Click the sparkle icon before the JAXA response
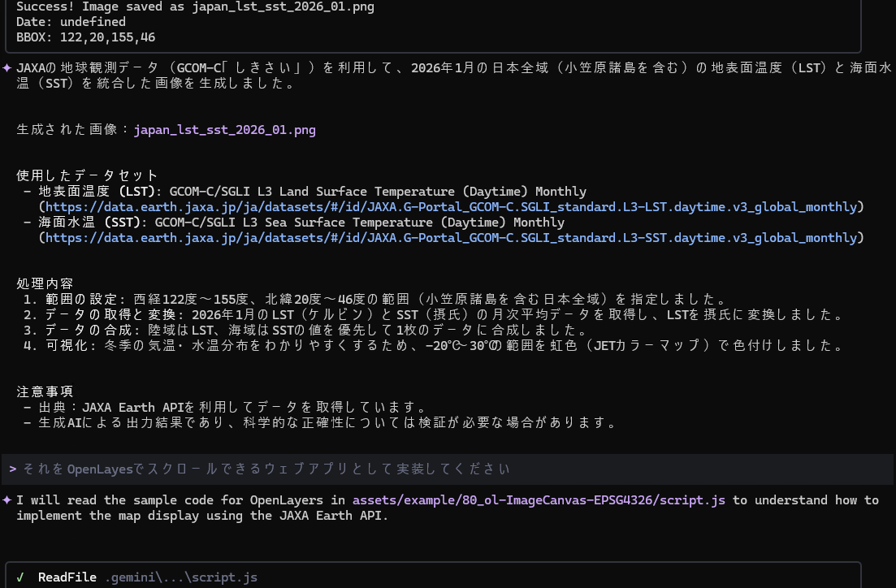This screenshot has width=896, height=588. coord(7,67)
